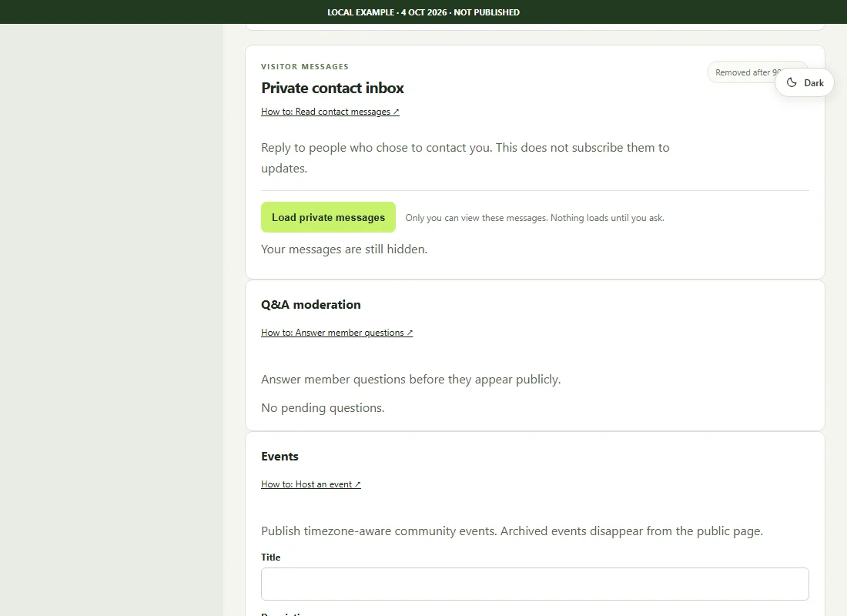Load private messages
Viewport: 847px width, 616px height.
[328, 217]
